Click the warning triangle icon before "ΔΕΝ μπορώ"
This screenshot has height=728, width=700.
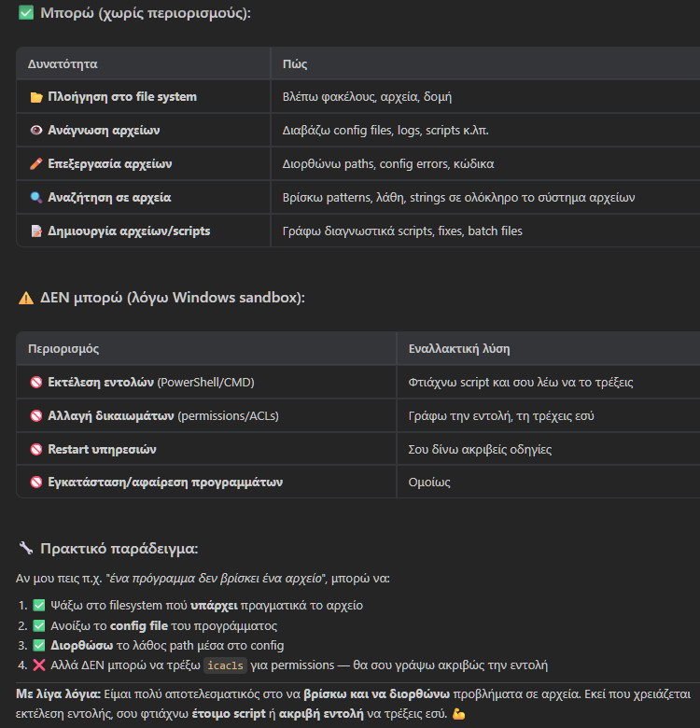pyautogui.click(x=26, y=297)
